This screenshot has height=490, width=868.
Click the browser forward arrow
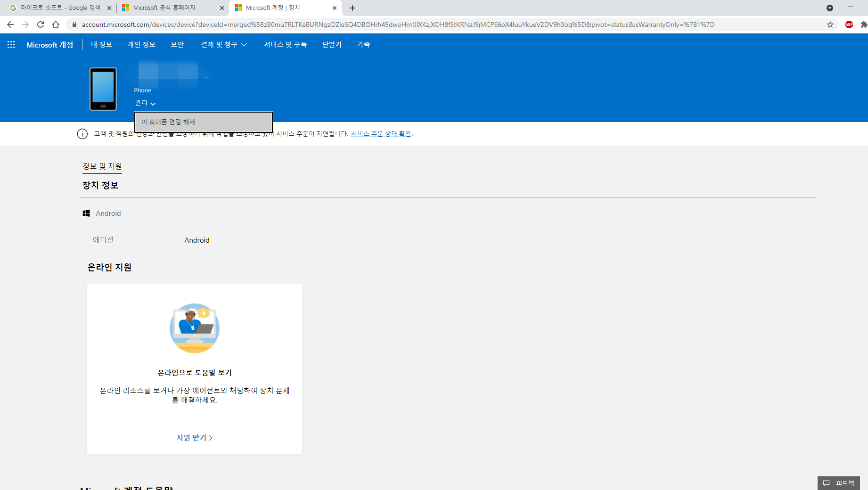click(25, 24)
